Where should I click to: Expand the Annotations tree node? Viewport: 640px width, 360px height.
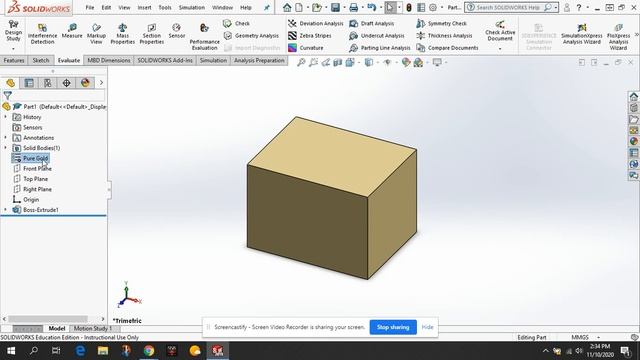pyautogui.click(x=5, y=138)
